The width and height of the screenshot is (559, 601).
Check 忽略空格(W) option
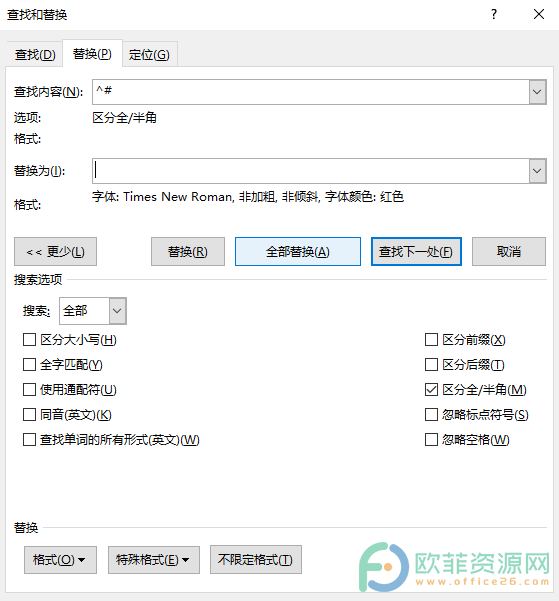click(431, 440)
